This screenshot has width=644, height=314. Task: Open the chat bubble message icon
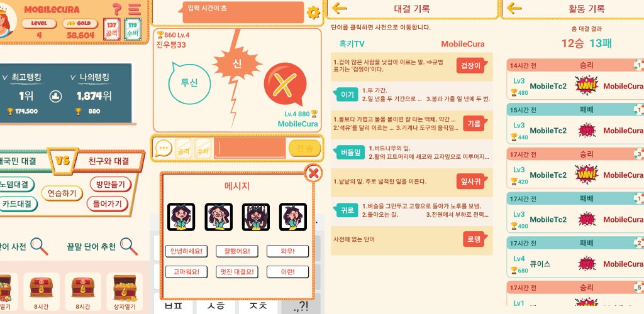163,148
